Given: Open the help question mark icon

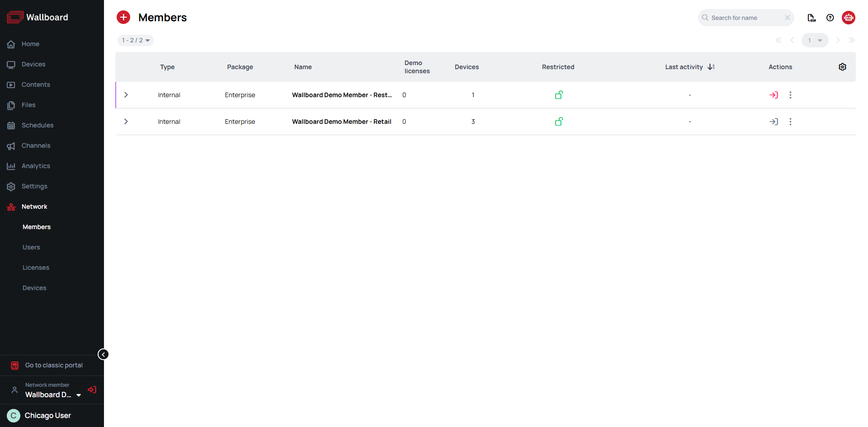Looking at the screenshot, I should point(830,18).
